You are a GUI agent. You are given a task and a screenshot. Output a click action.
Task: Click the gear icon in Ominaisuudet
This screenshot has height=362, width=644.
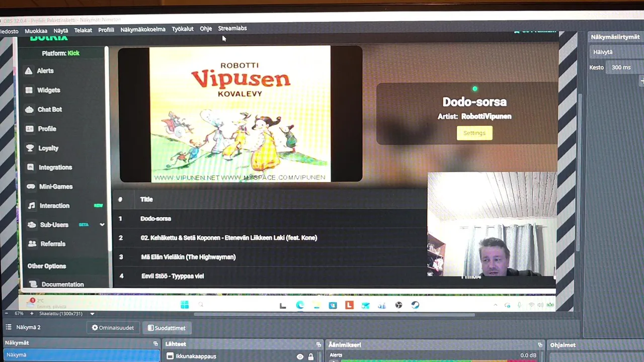[x=95, y=328]
